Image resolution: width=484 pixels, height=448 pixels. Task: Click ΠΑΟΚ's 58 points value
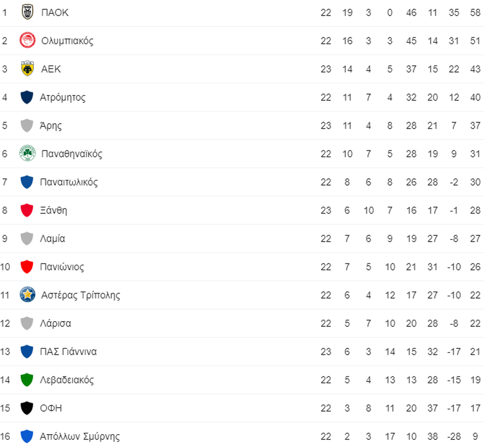pyautogui.click(x=475, y=12)
